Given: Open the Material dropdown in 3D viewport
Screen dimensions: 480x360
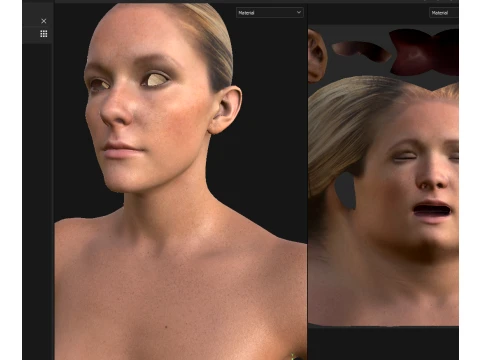Looking at the screenshot, I should (x=270, y=13).
